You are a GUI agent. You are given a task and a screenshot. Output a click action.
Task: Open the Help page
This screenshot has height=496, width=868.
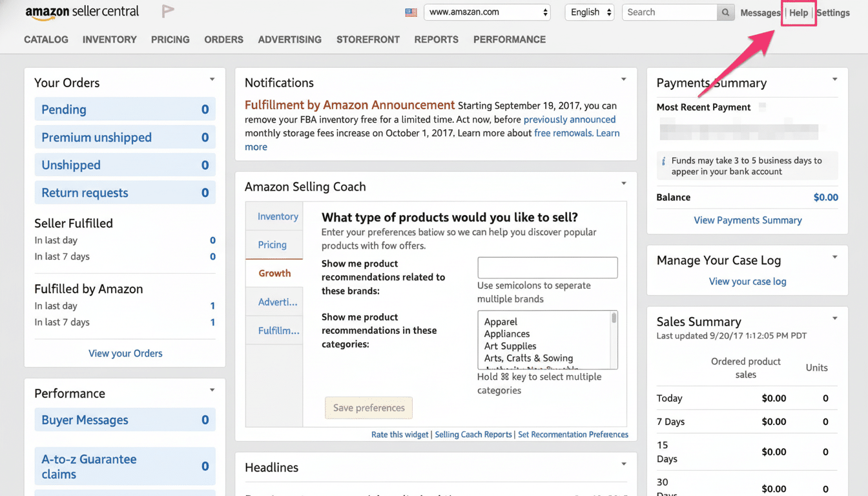coord(798,12)
